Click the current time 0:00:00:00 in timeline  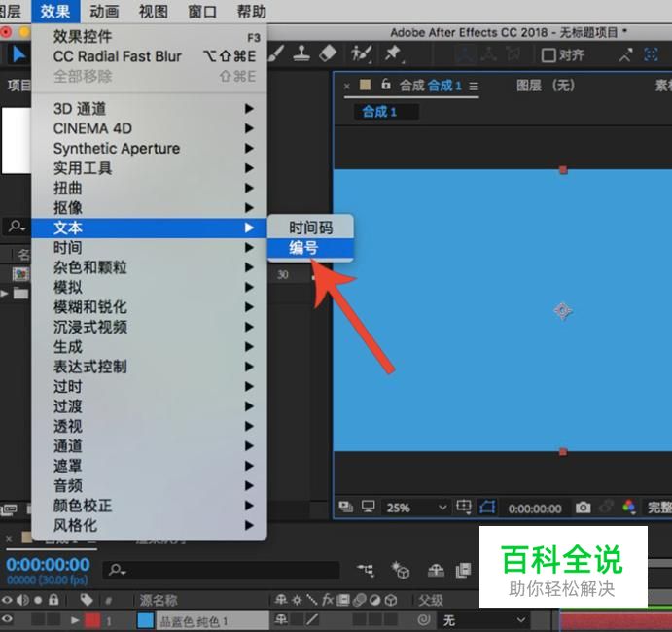pyautogui.click(x=48, y=564)
